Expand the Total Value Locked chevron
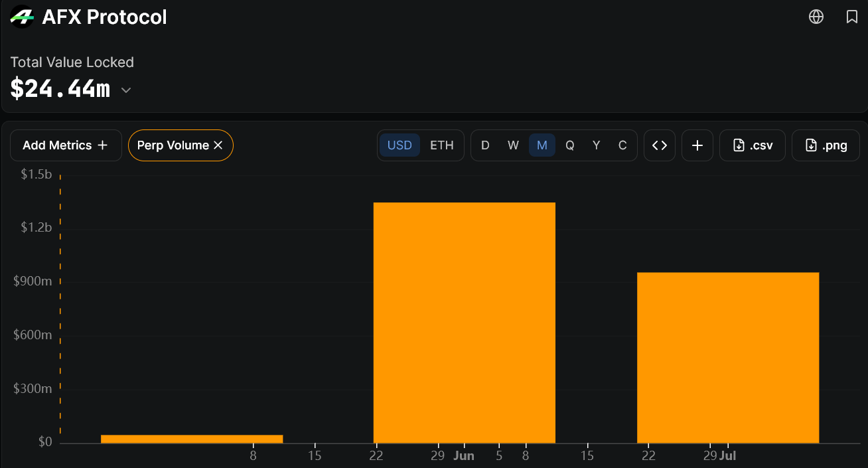Viewport: 868px width, 468px height. [125, 90]
